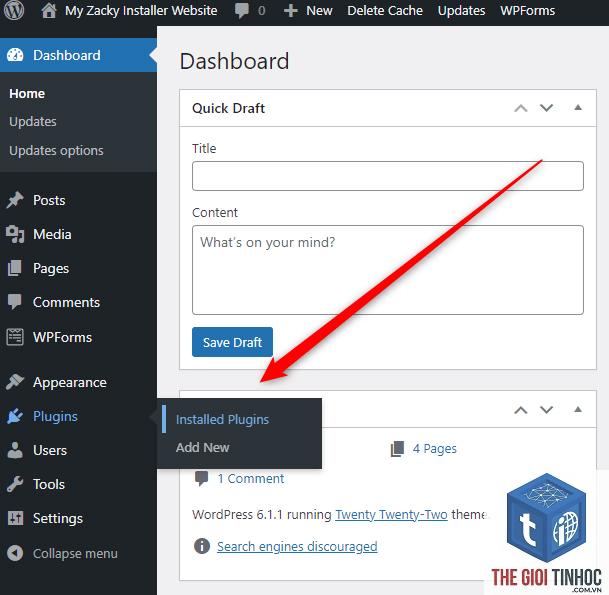Click the plus icon beside New
This screenshot has width=609, height=595.
(x=291, y=10)
